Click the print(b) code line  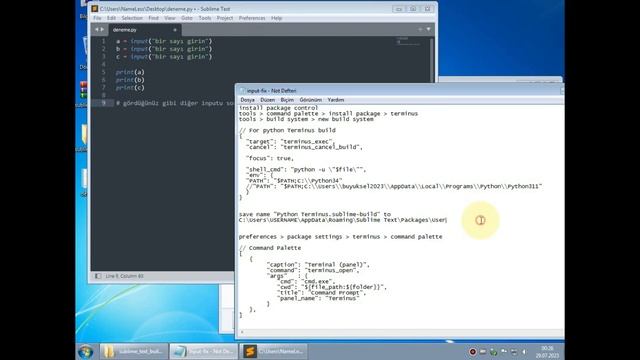coord(130,80)
